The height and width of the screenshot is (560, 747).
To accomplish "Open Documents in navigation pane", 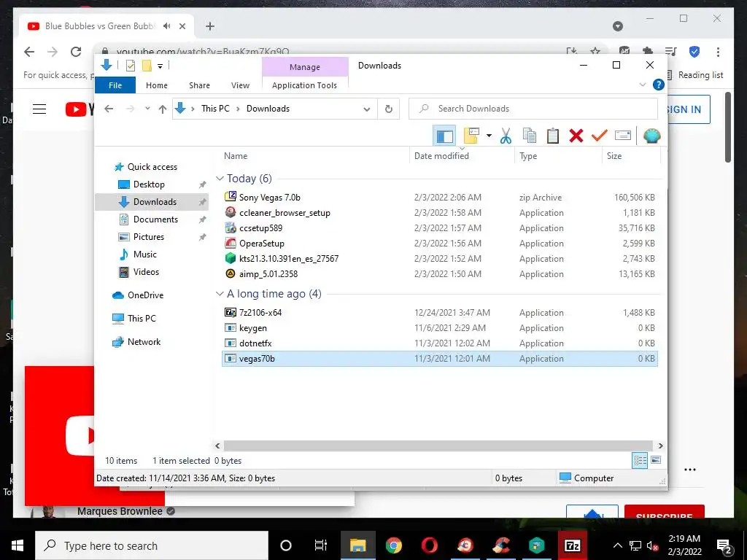I will coord(155,219).
